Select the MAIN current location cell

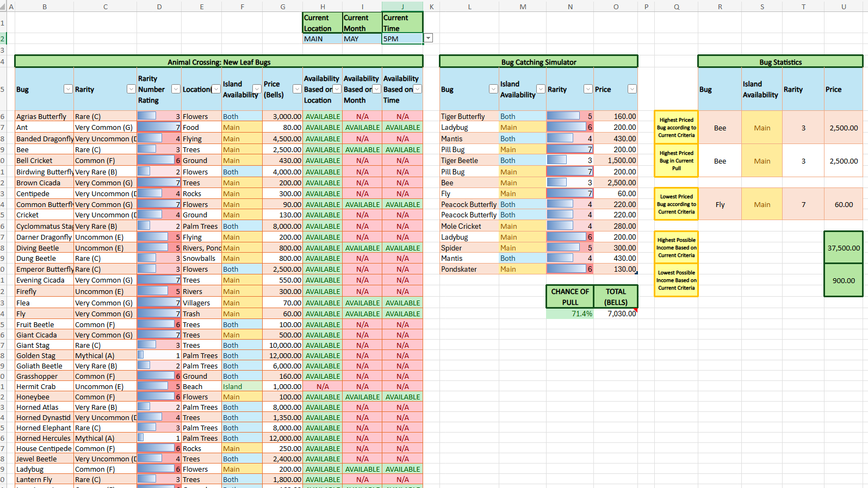coord(322,39)
